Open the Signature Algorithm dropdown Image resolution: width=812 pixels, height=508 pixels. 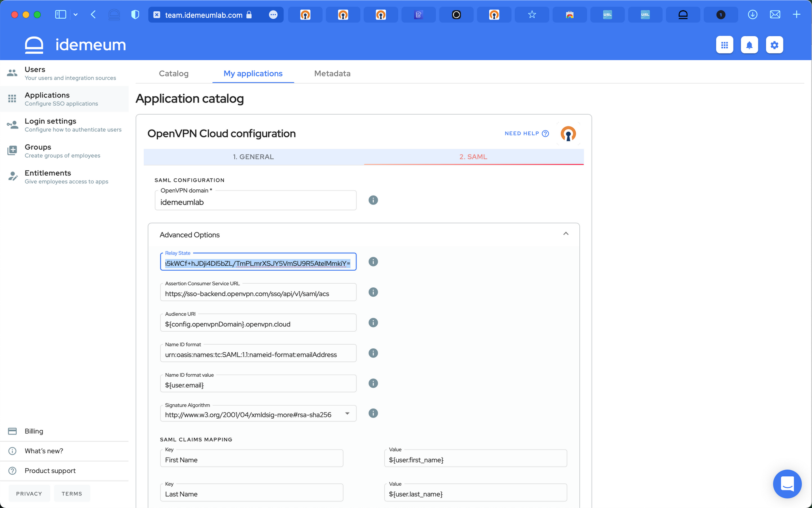(x=347, y=414)
